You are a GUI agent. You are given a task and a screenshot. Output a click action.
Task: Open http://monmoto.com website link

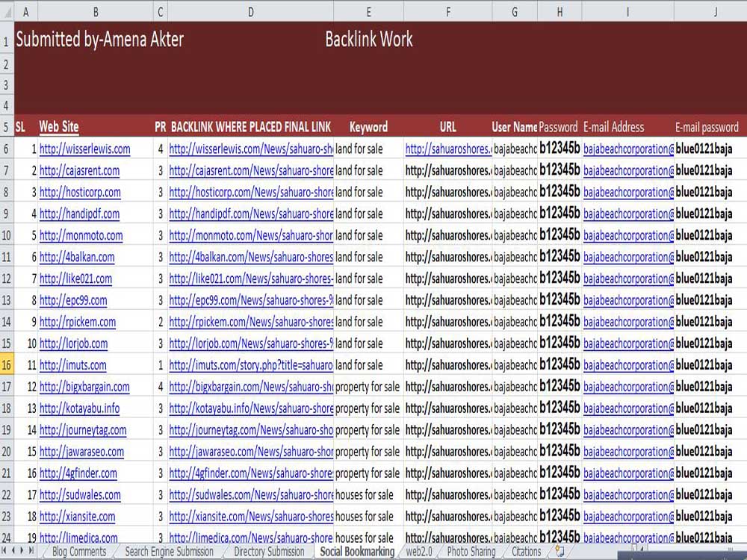coord(81,235)
